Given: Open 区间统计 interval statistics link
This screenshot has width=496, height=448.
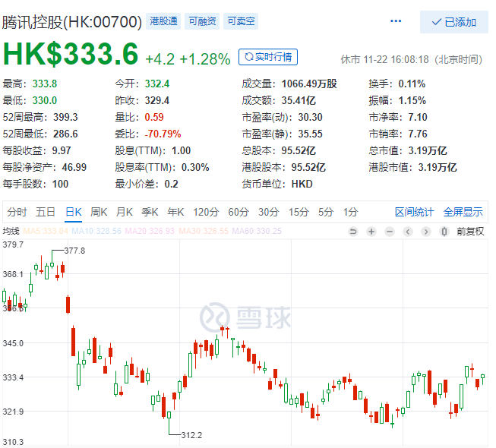Looking at the screenshot, I should (415, 212).
